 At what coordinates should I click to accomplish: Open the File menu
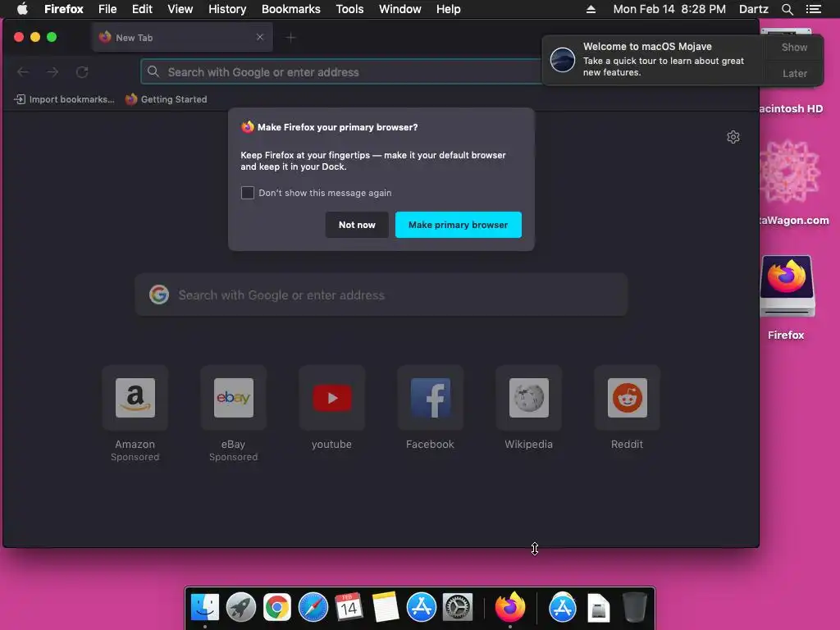(x=107, y=9)
